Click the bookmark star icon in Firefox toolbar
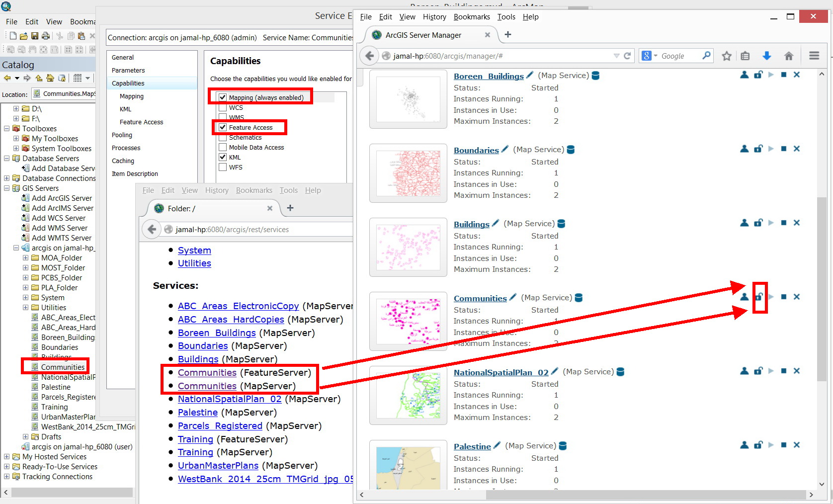 pos(727,56)
